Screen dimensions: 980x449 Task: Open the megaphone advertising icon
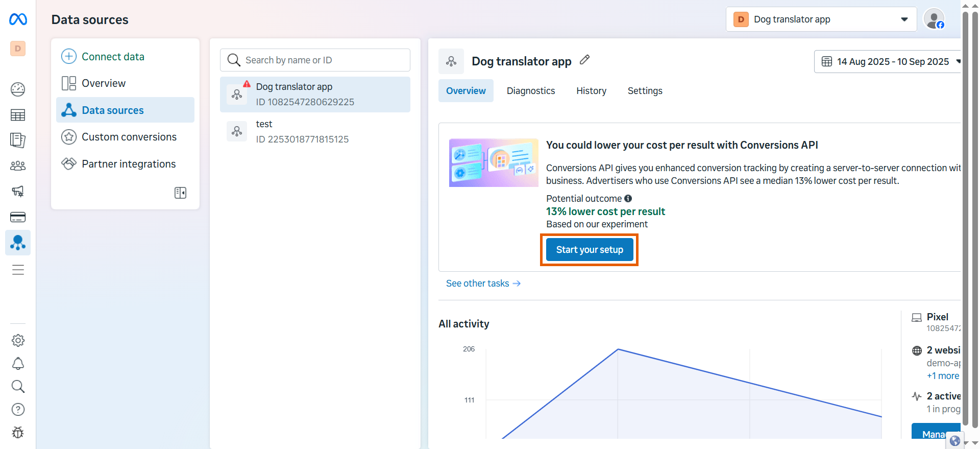(18, 192)
